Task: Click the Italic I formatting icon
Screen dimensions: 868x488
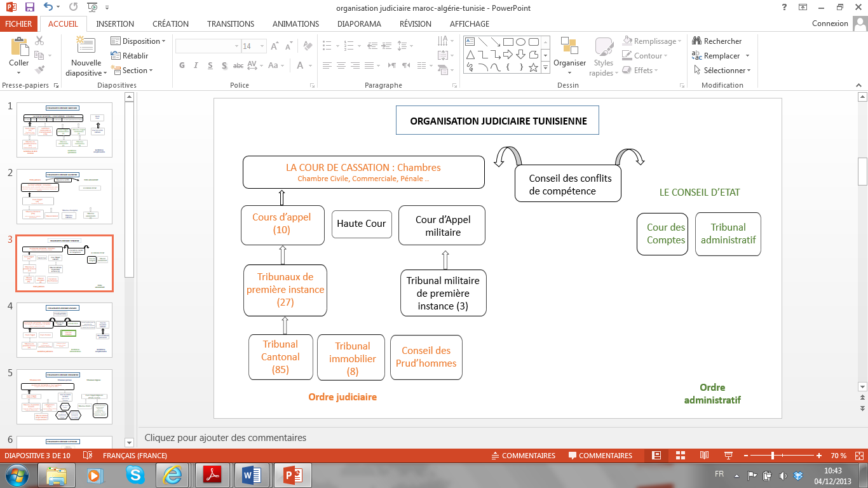Action: (196, 65)
